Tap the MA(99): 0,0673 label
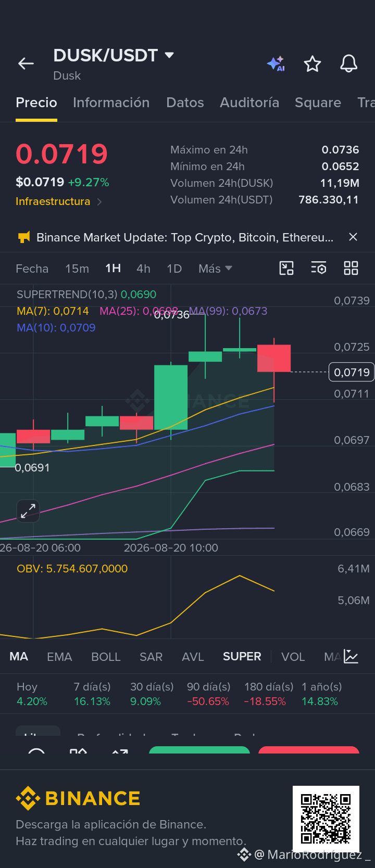375x868 pixels. tap(228, 311)
